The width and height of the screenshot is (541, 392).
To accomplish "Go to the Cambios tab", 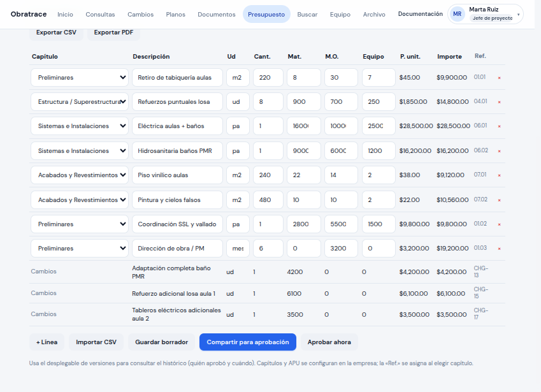I will pos(140,15).
